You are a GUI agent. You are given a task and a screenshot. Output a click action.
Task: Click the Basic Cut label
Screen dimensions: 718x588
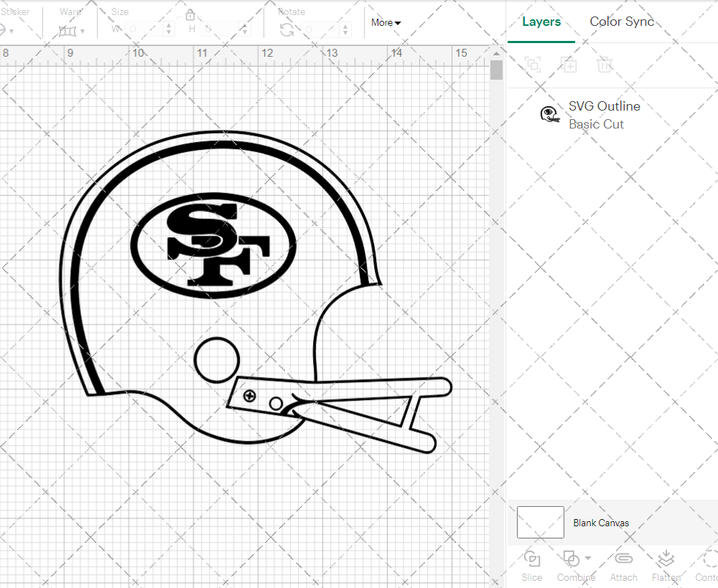[x=596, y=123]
